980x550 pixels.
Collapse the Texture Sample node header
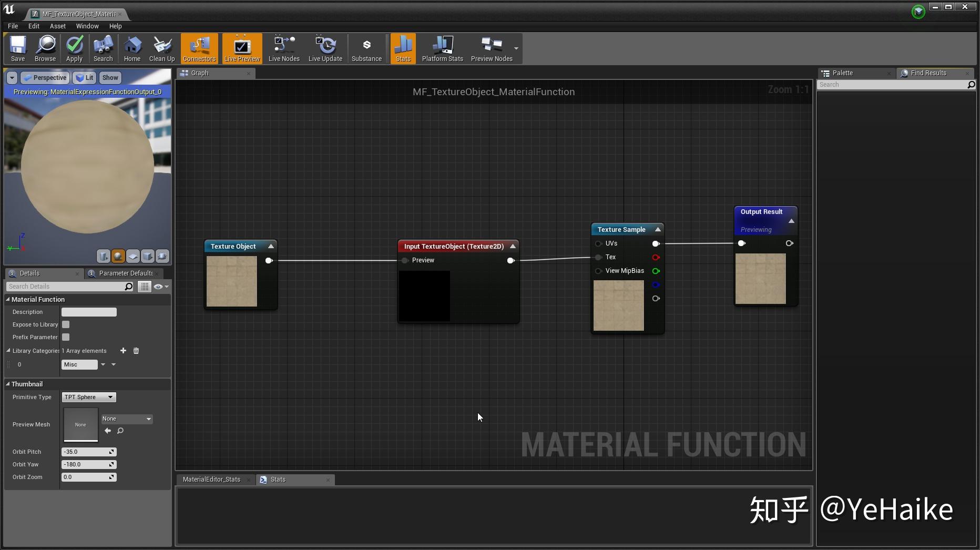(657, 229)
